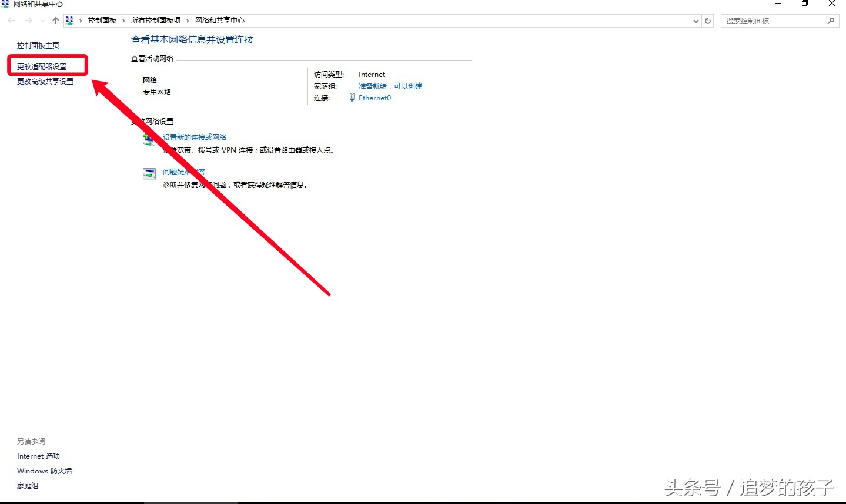
Task: Open the Ethernet0 connection link
Action: pyautogui.click(x=374, y=98)
